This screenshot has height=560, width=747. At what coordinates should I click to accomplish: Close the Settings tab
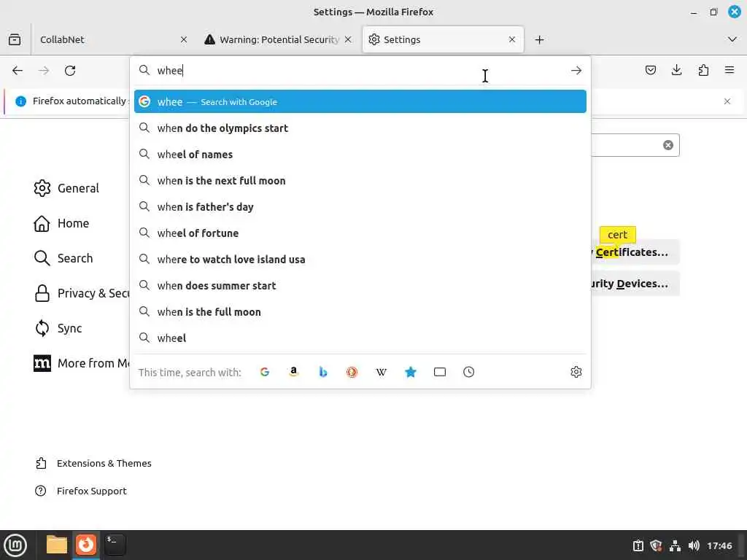(x=512, y=39)
